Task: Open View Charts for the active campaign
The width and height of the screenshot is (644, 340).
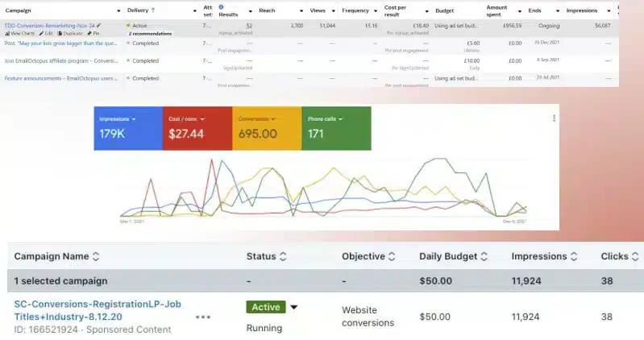Action: (19, 33)
